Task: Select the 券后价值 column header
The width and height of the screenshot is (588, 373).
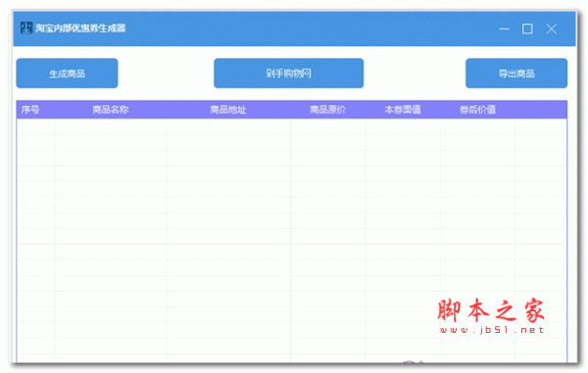Action: (478, 110)
